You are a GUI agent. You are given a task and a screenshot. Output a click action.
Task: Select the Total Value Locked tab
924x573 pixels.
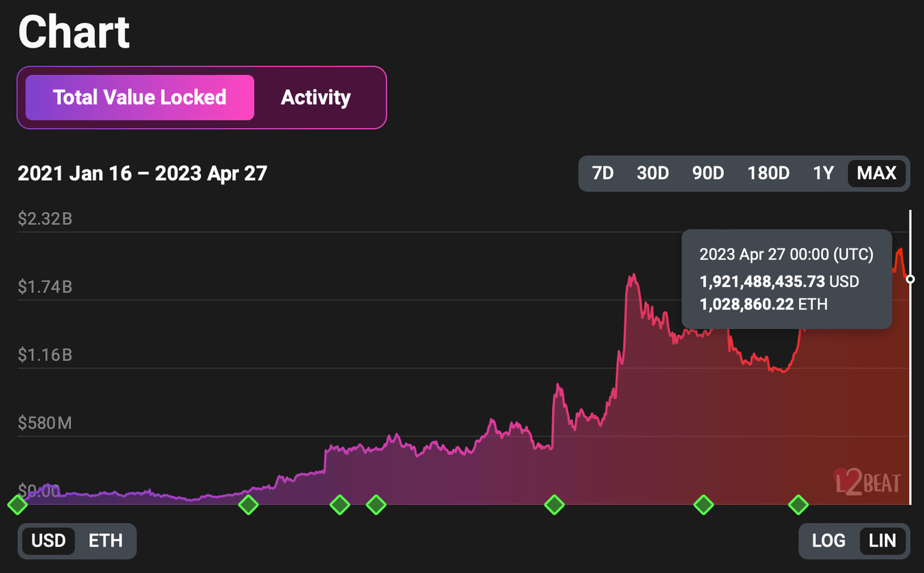pos(140,97)
